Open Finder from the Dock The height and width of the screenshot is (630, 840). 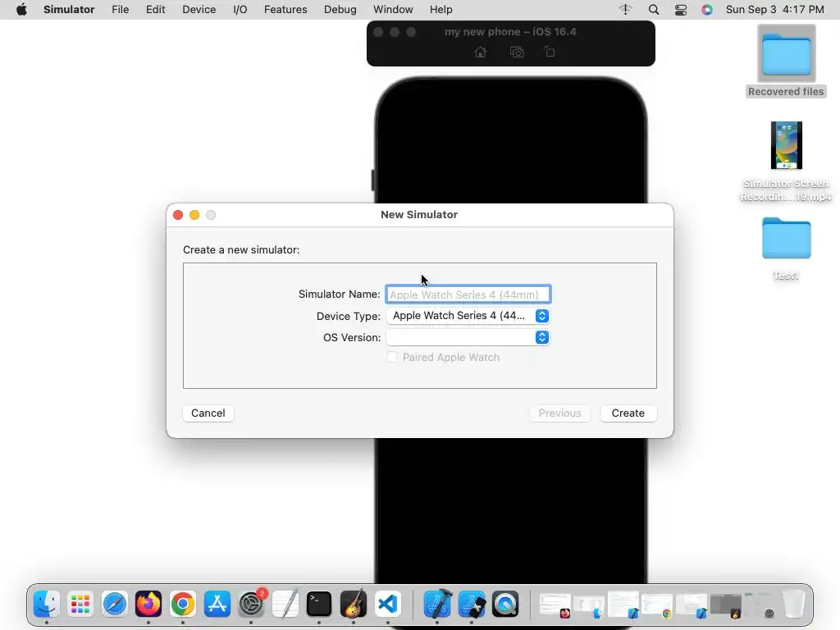tap(47, 605)
